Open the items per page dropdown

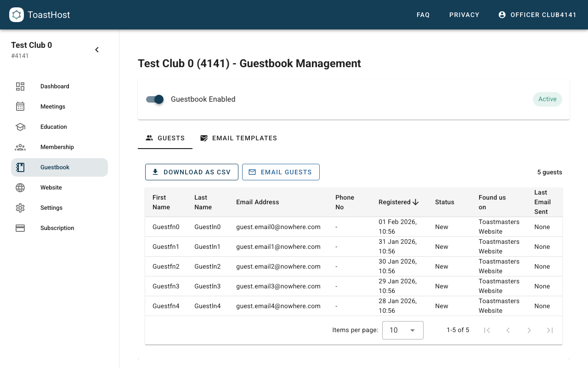(402, 330)
